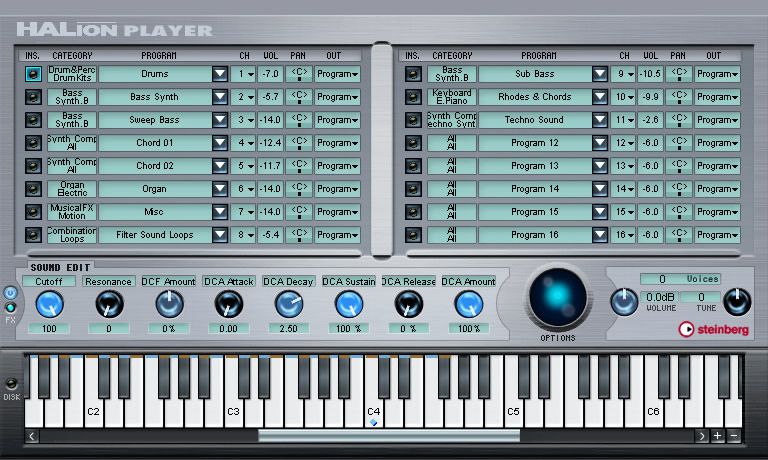Open channel dropdown for channel 16

(x=623, y=235)
